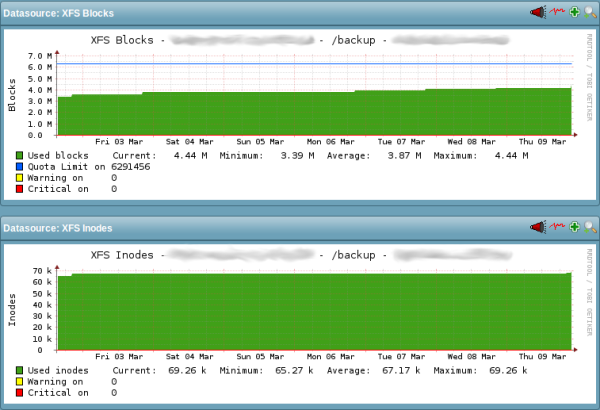Click the 'XFS Inodes' graph title text
This screenshot has width=600, height=410.
[x=122, y=255]
